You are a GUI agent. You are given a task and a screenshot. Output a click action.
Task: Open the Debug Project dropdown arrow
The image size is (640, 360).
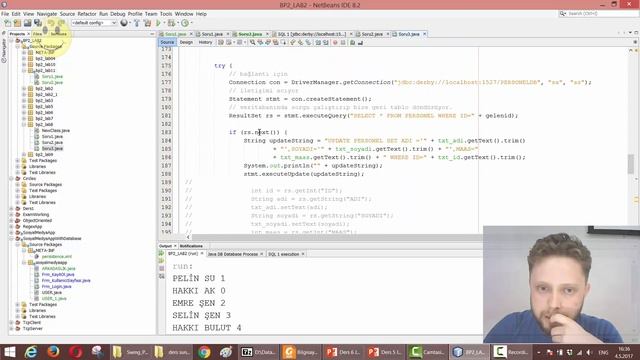click(x=178, y=23)
